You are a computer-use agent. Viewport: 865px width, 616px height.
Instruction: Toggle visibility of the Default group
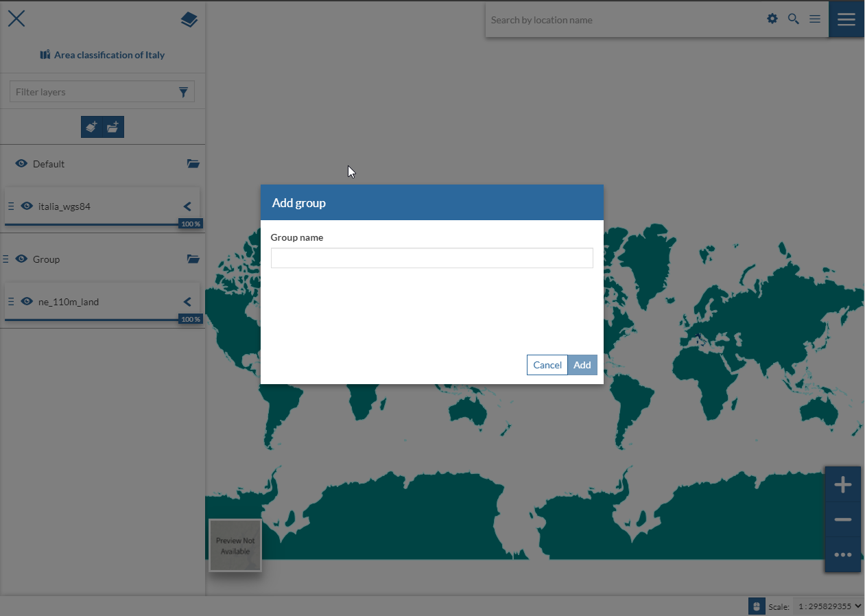click(x=21, y=164)
